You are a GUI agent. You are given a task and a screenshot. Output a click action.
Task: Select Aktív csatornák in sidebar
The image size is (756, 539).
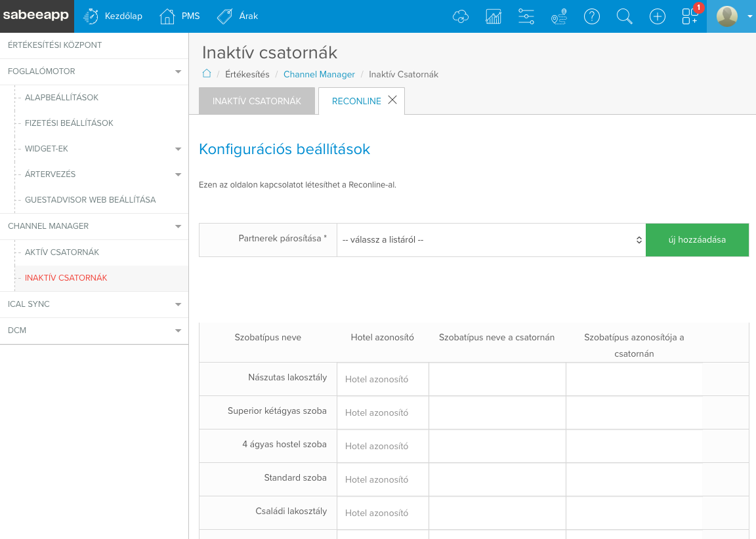point(62,252)
